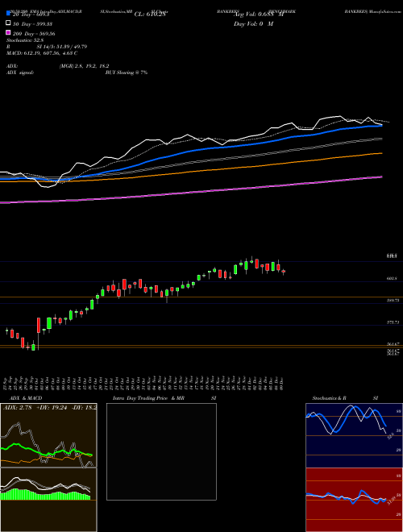Open the MACD histogram chart panel
403x532 pixels.
pos(48,500)
